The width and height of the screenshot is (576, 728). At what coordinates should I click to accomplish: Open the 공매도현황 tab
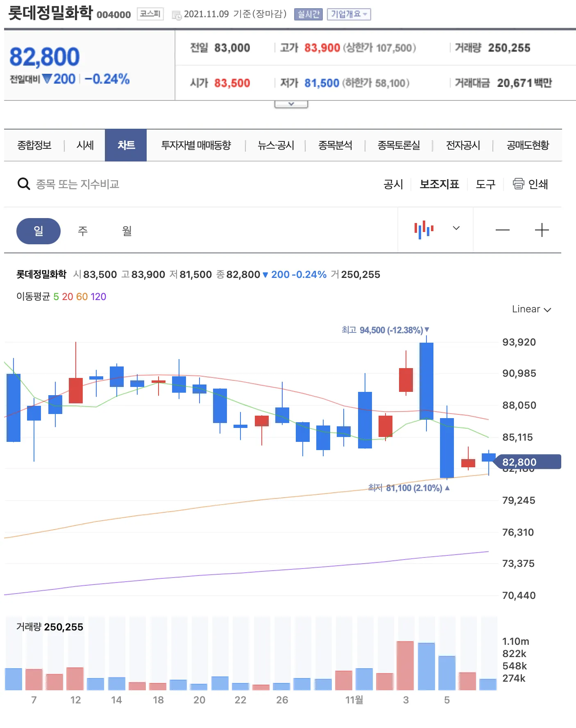(x=528, y=145)
